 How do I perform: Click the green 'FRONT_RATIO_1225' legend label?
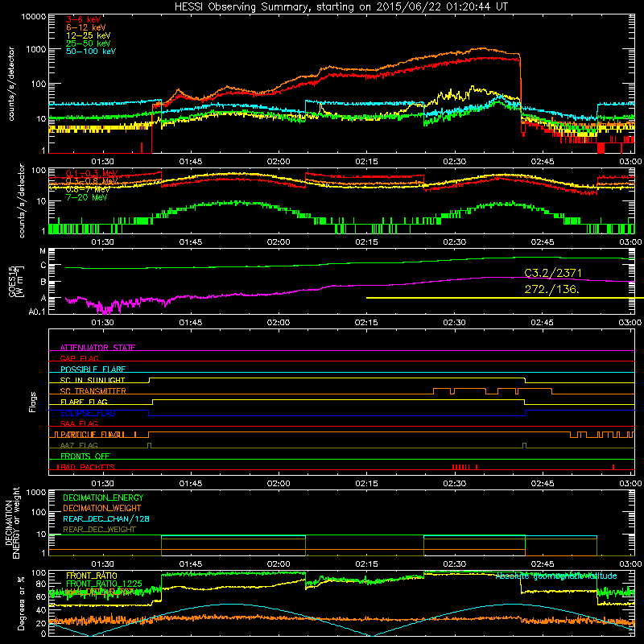104,584
